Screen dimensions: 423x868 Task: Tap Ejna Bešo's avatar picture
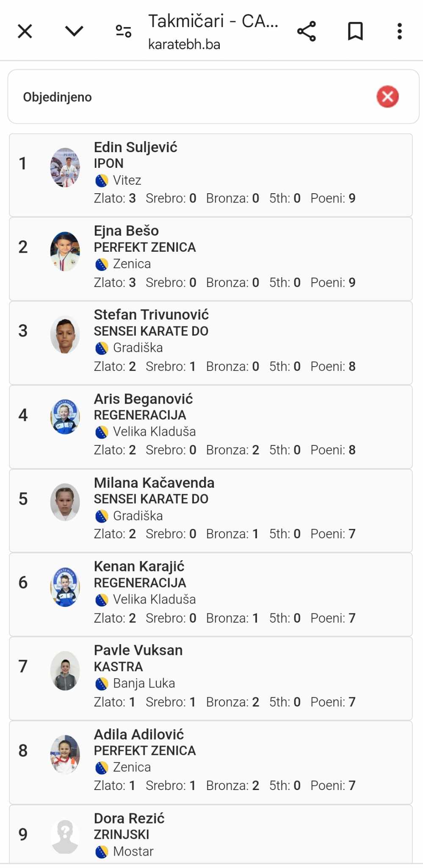65,251
